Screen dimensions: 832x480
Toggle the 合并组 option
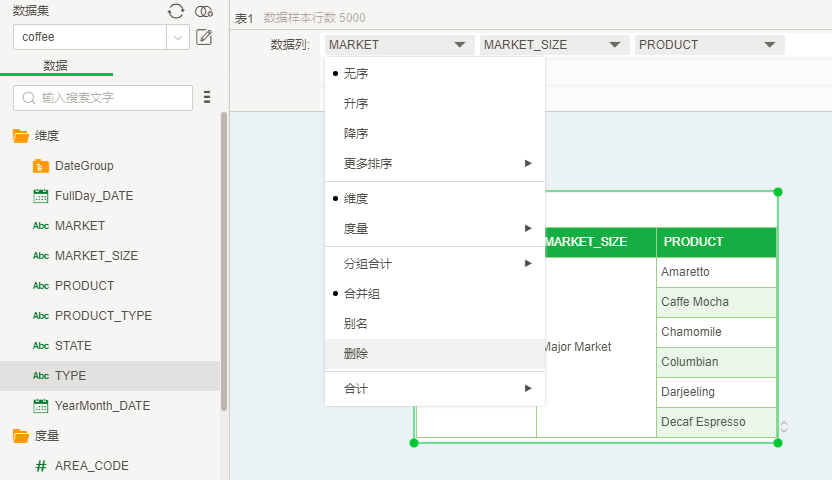tap(361, 294)
